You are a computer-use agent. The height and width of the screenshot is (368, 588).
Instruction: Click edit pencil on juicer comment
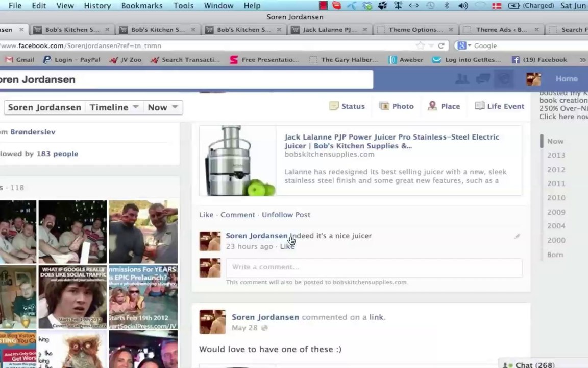[517, 236]
